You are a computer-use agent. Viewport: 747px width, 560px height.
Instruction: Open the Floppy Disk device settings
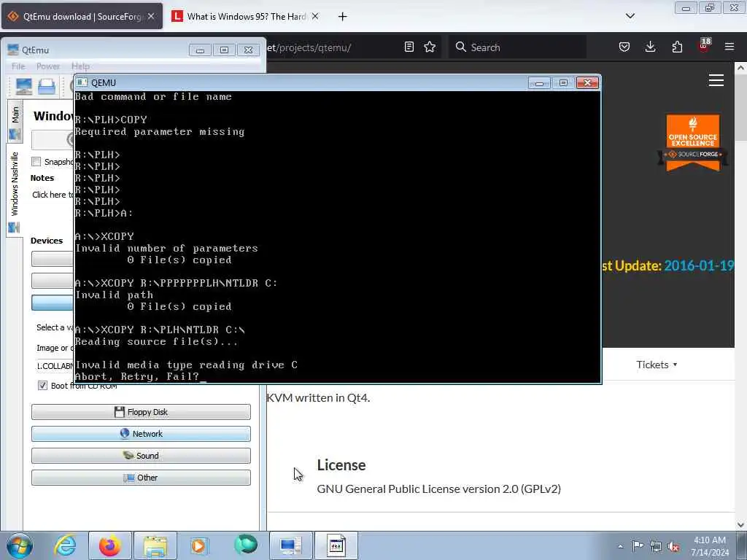[141, 412]
